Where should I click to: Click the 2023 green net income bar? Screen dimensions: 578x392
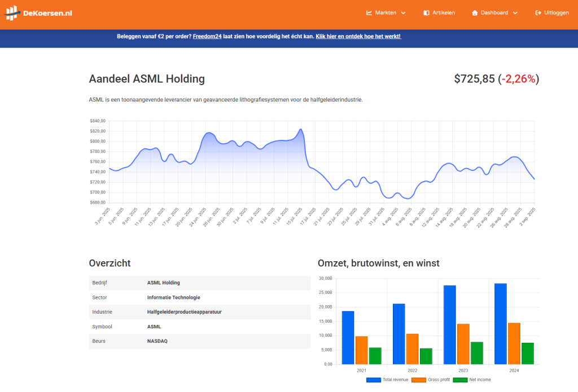(x=476, y=353)
